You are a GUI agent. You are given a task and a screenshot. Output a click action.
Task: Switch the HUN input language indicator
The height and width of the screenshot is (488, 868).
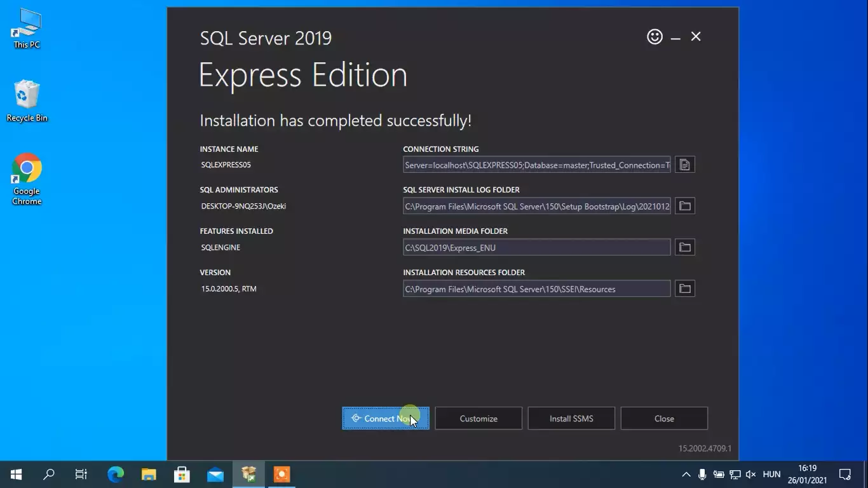point(771,474)
